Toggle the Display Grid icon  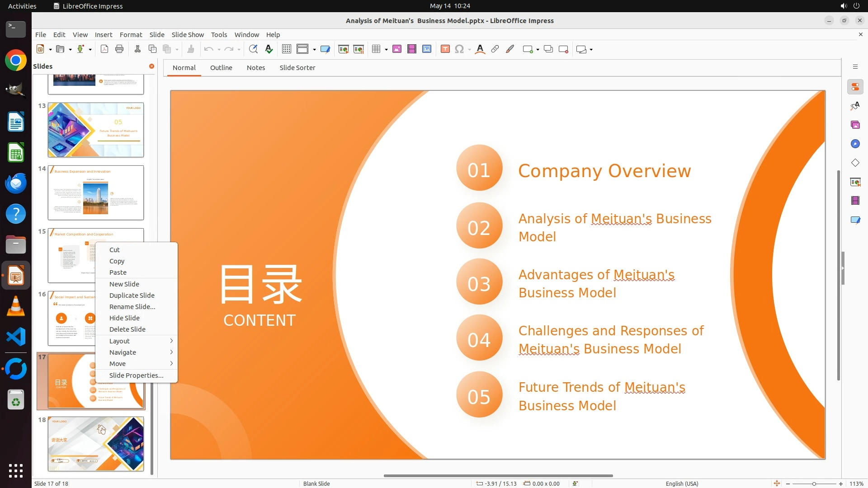click(287, 49)
